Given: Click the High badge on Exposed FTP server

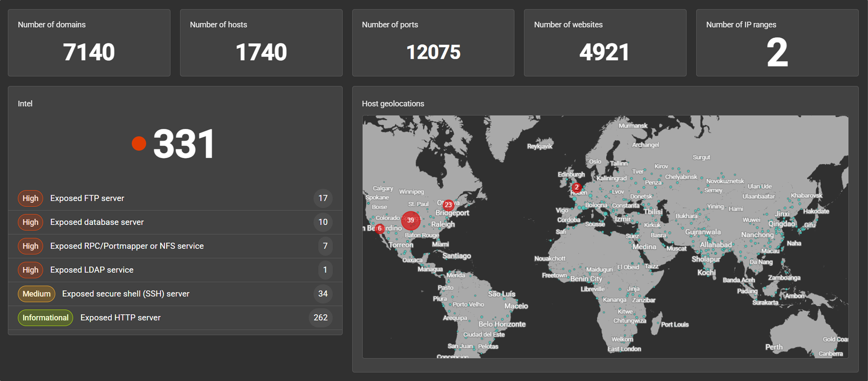Looking at the screenshot, I should pos(30,198).
